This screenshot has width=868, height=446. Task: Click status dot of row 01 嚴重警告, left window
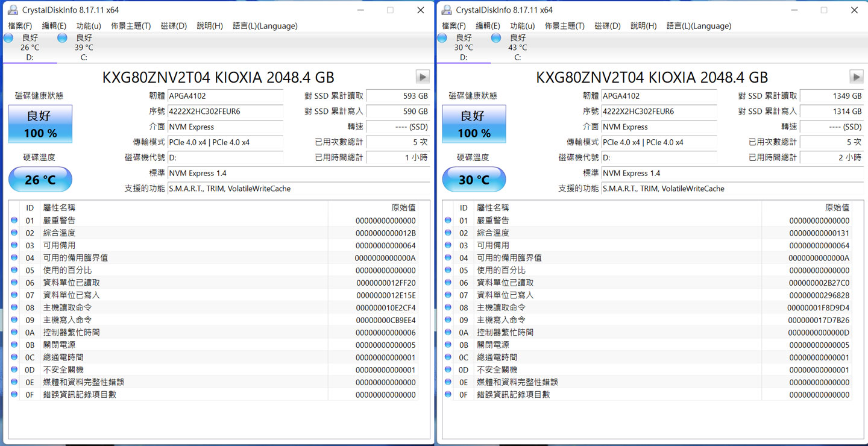14,221
